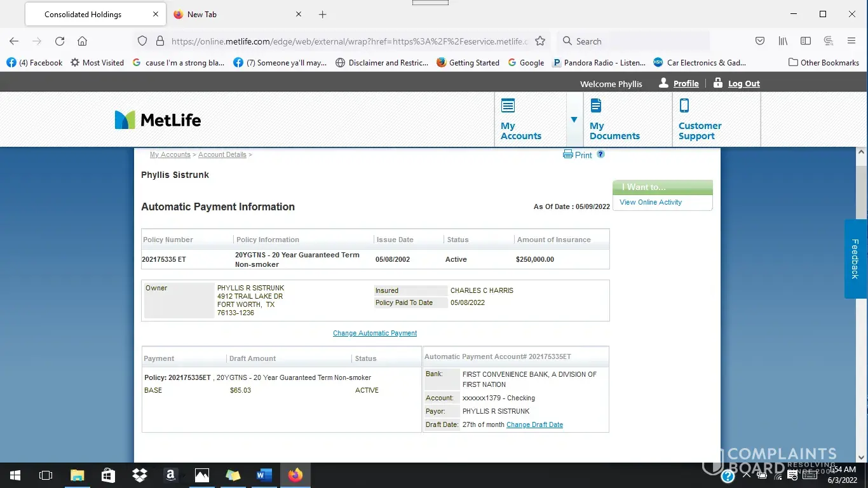Viewport: 868px width, 488px height.
Task: Reload the page in browser
Action: click(60, 41)
